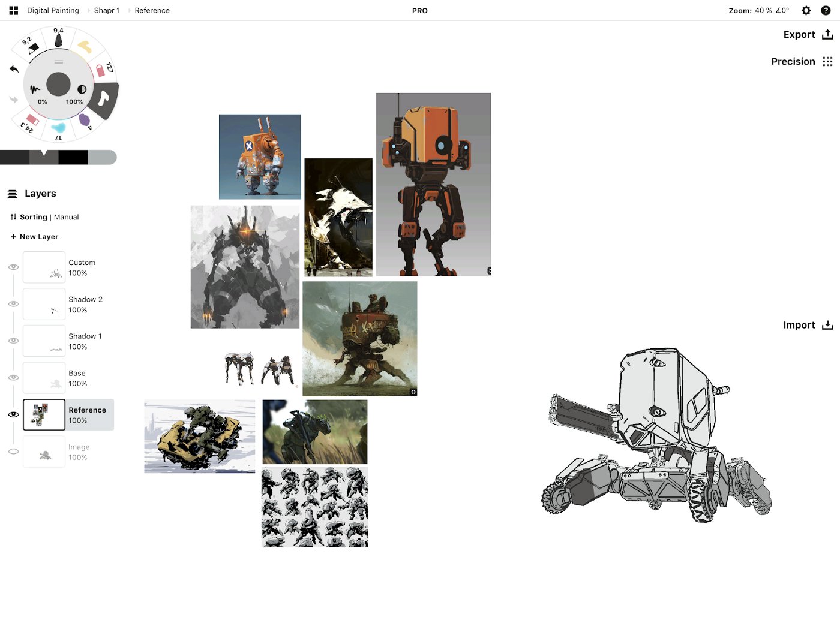Open the help question mark
This screenshot has height=629, width=840.
coord(826,10)
